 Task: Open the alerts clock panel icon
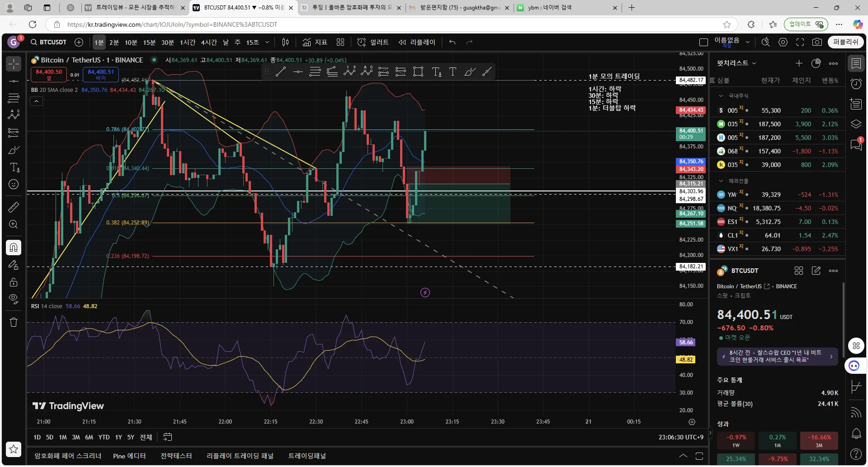click(856, 84)
